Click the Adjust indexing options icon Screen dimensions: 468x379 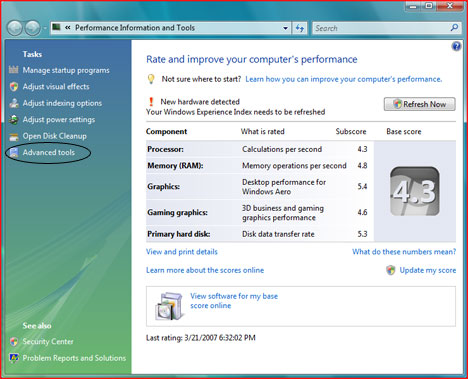14,103
